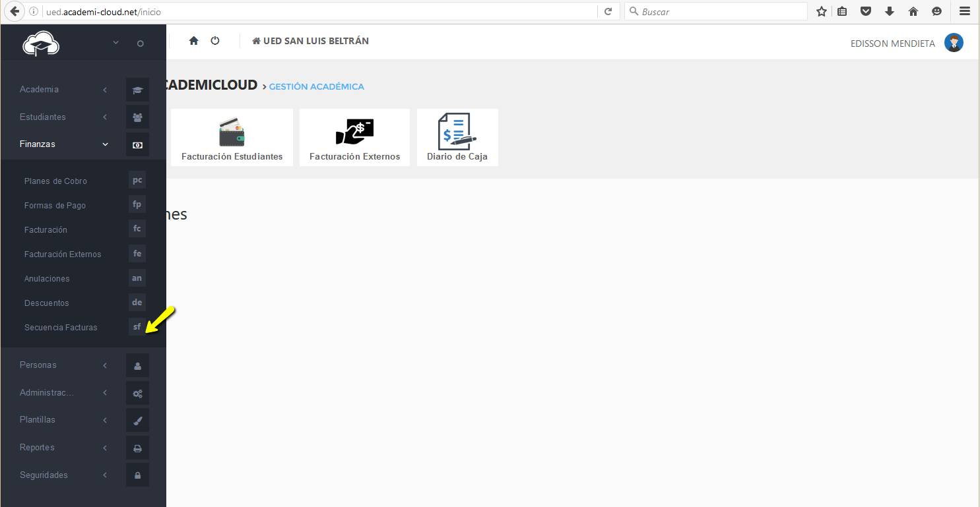This screenshot has width=980, height=507.
Task: Click the smiley face icon in browser toolbar
Action: click(936, 11)
